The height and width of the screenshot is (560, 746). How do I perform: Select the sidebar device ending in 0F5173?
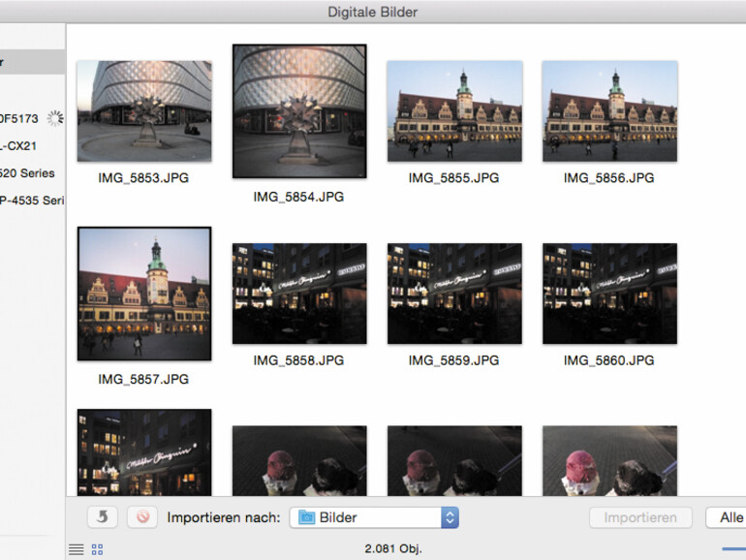pyautogui.click(x=19, y=118)
